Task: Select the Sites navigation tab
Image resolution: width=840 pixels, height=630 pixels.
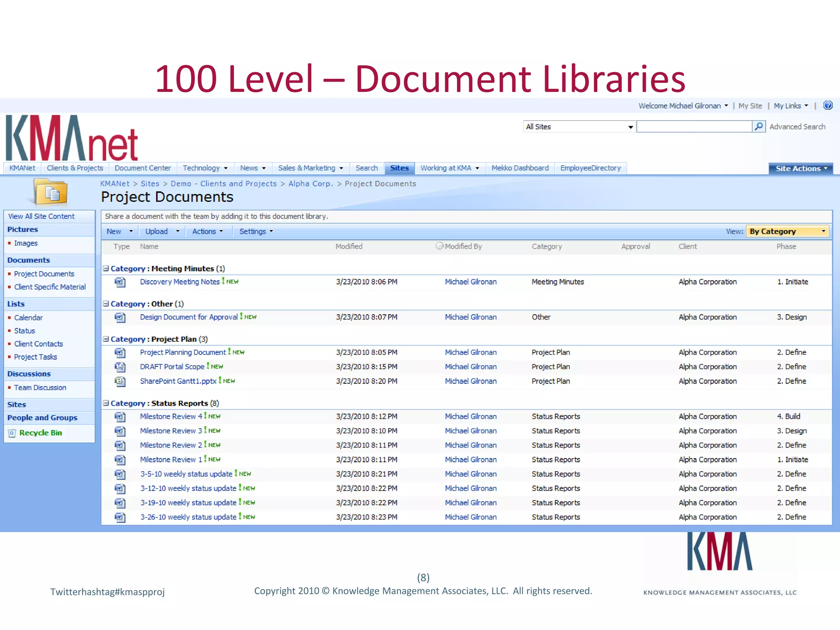Action: (399, 168)
